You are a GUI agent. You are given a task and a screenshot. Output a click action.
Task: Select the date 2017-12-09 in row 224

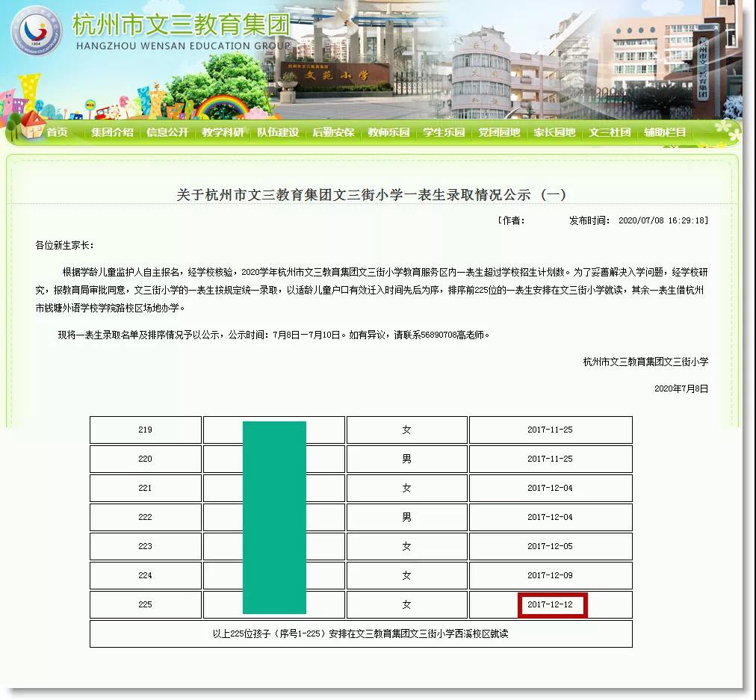pyautogui.click(x=550, y=575)
